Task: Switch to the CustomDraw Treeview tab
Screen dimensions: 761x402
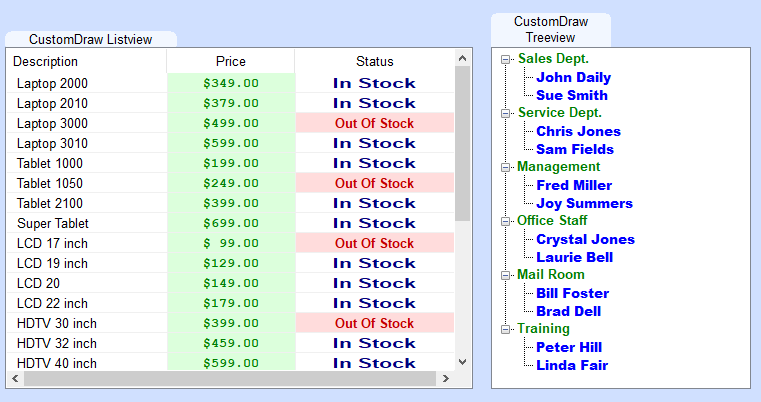Action: point(551,30)
